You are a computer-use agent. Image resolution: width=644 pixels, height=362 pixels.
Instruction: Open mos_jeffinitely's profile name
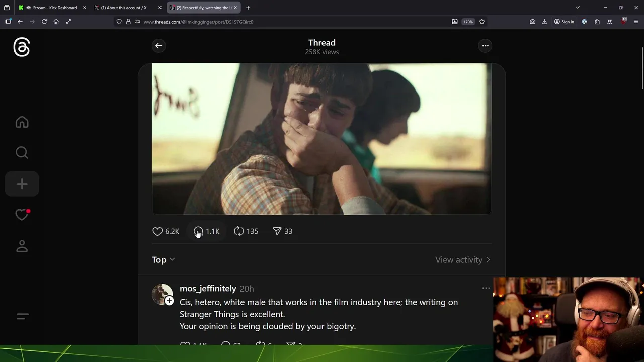click(x=208, y=289)
